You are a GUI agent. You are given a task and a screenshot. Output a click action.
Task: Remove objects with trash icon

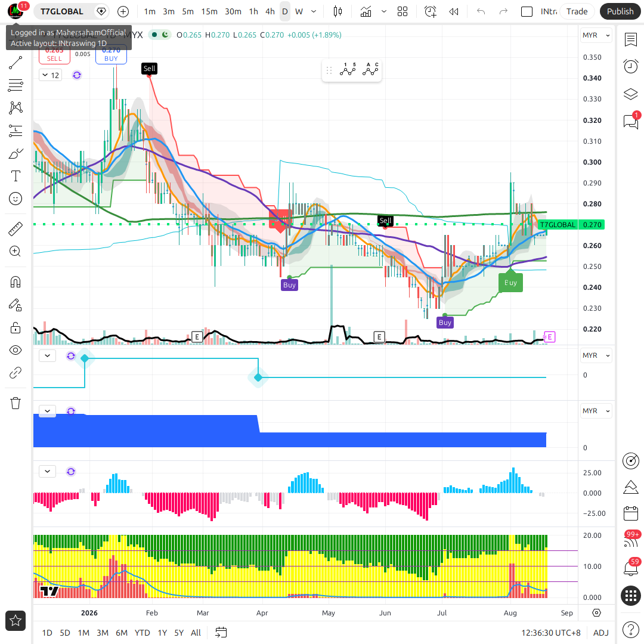click(16, 403)
